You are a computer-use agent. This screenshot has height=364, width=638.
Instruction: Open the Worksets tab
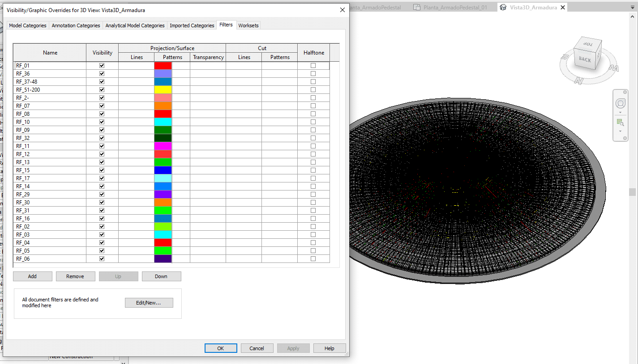point(248,25)
